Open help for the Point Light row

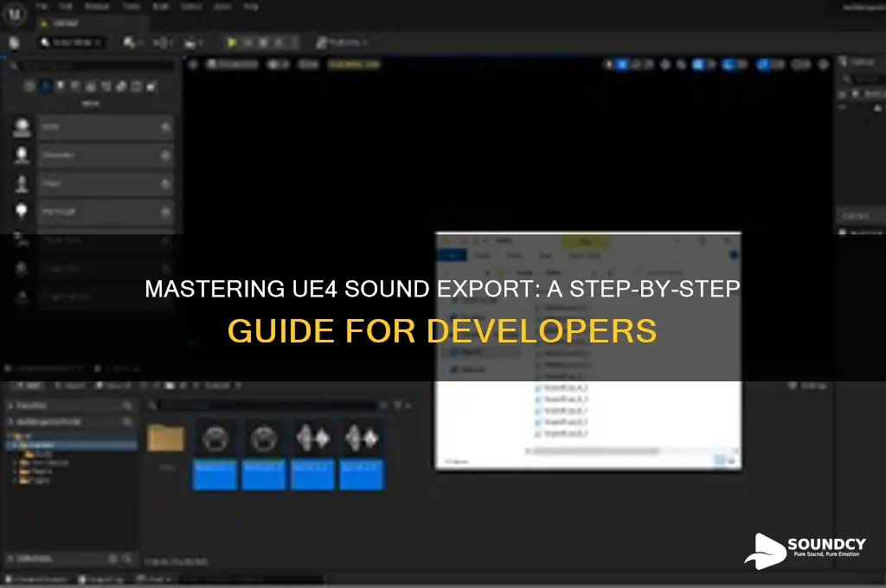pos(165,212)
